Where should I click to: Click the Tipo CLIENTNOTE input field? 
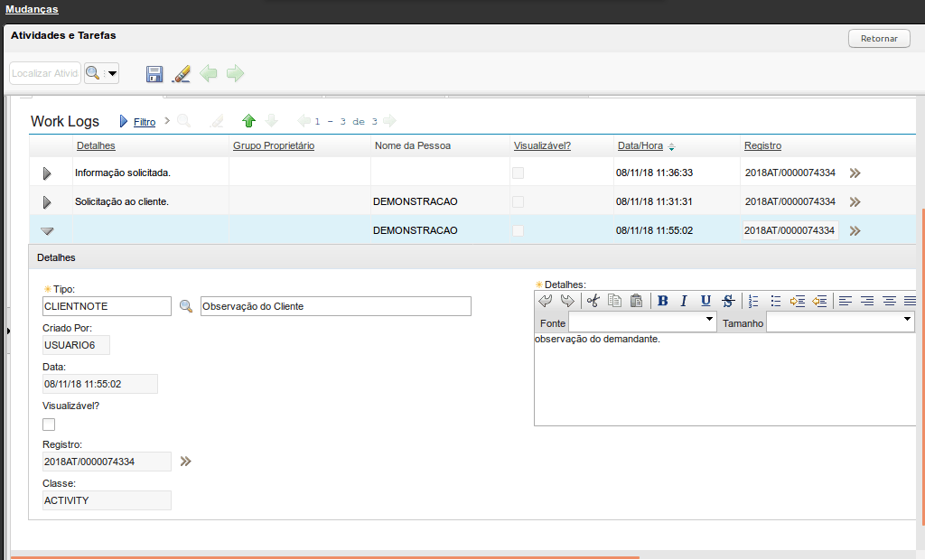coord(107,306)
